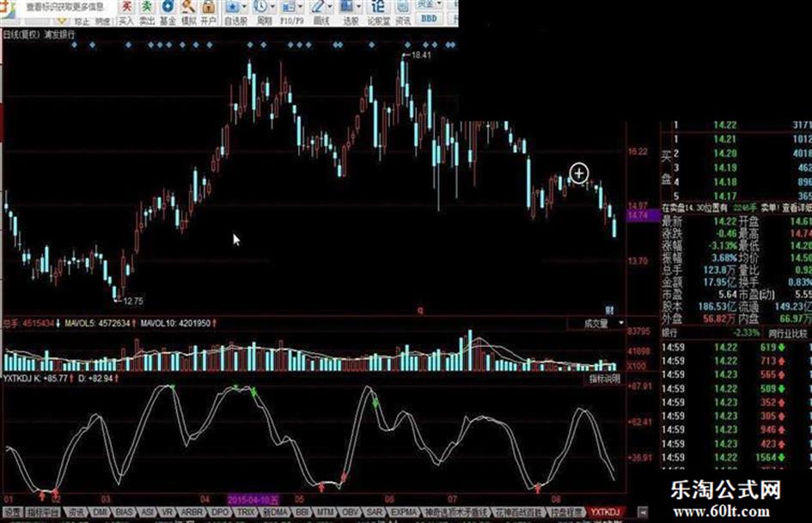Expand the 选股 dropdown arrow

click(x=359, y=6)
